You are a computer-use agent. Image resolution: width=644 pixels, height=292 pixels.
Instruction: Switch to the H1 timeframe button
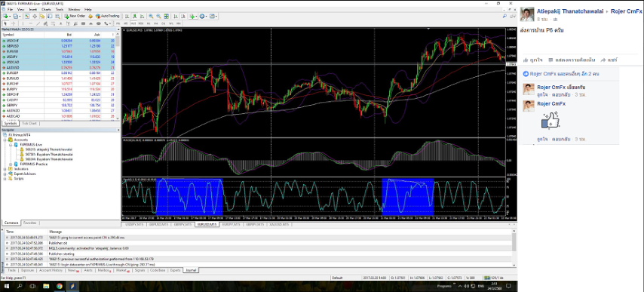[x=149, y=23]
